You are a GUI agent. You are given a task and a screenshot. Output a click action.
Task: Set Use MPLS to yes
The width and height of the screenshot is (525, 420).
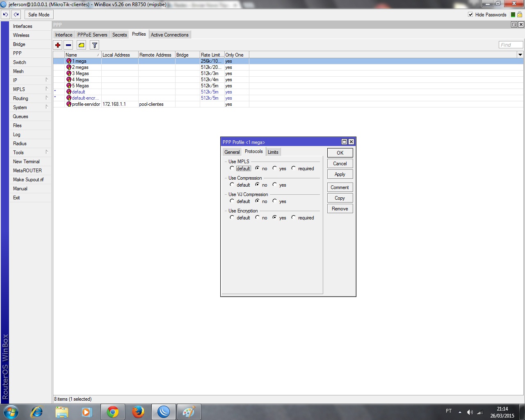coord(275,168)
